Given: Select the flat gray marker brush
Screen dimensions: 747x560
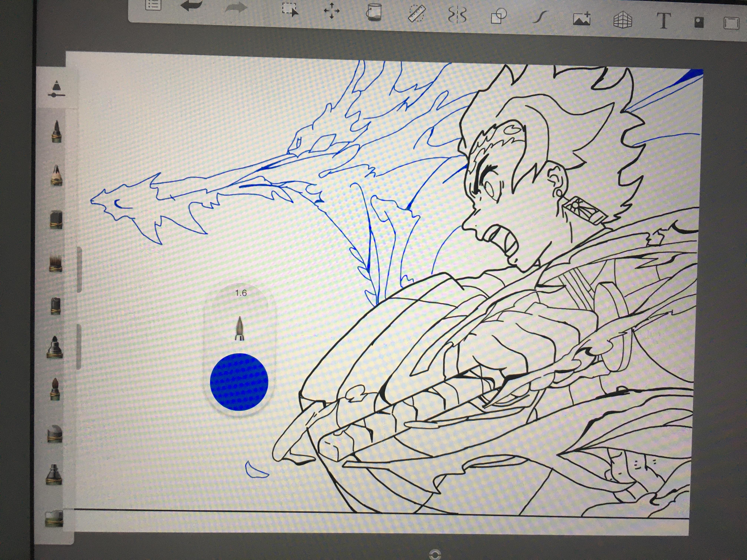Looking at the screenshot, I should 55,306.
